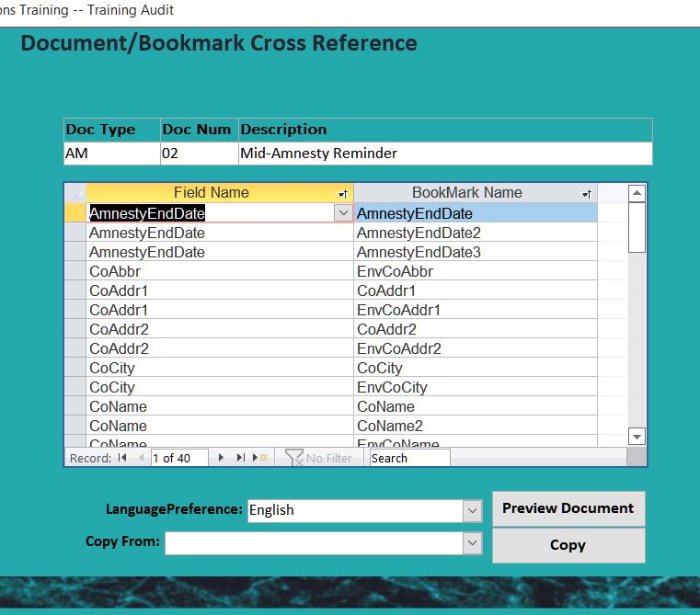Click the CoCity bookmark cell
This screenshot has height=615, width=700.
point(476,368)
